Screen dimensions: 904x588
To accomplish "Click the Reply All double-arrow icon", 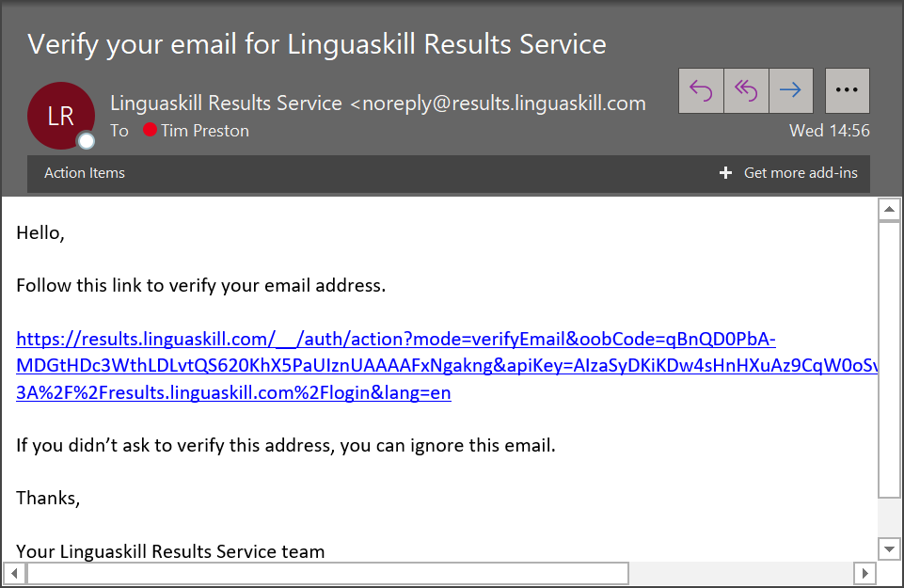I will (x=745, y=90).
